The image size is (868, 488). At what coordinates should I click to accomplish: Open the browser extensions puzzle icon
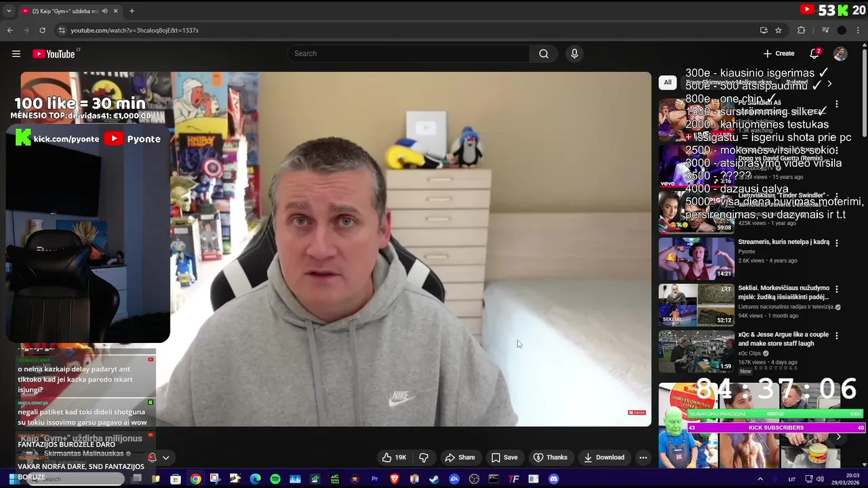tap(802, 30)
